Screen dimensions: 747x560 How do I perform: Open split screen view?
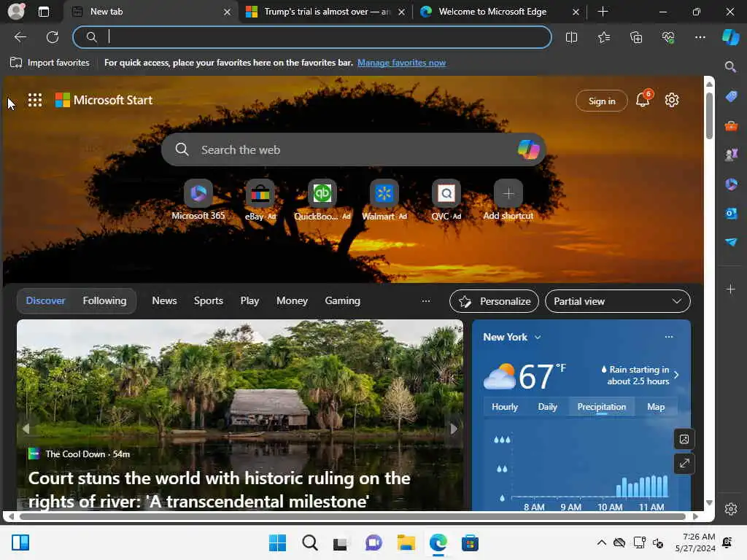571,37
